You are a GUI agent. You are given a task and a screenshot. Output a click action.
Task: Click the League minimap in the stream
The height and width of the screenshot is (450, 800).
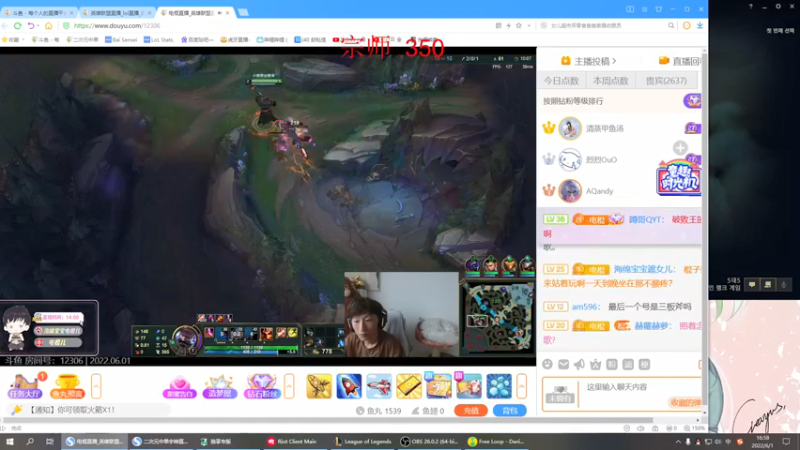click(497, 319)
